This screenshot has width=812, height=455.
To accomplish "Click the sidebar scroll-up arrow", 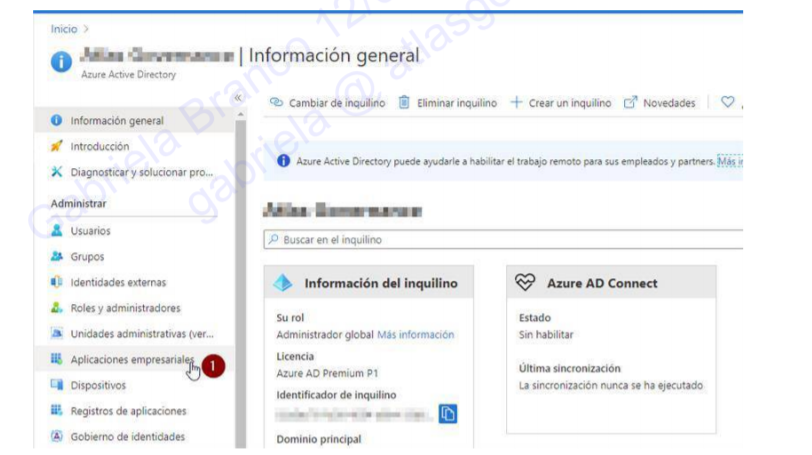I will (x=240, y=114).
